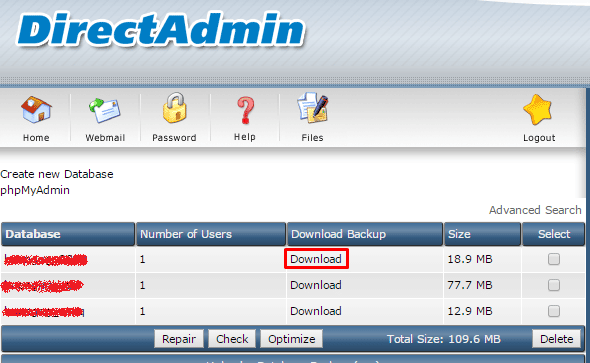This screenshot has height=363, width=590.
Task: Open the Help question mark icon
Action: coord(245,110)
